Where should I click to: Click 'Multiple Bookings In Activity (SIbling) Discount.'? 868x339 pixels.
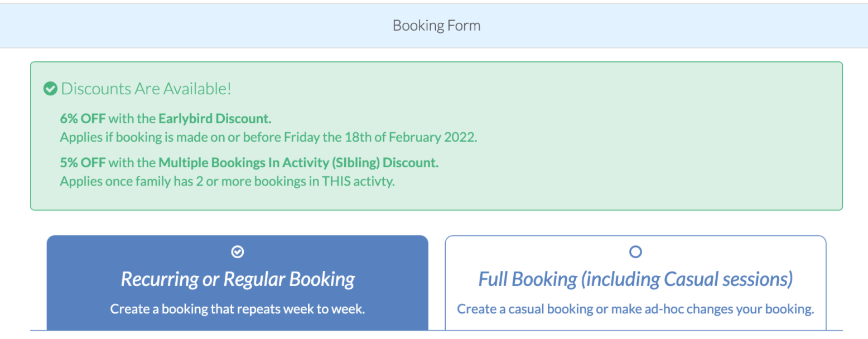(298, 163)
